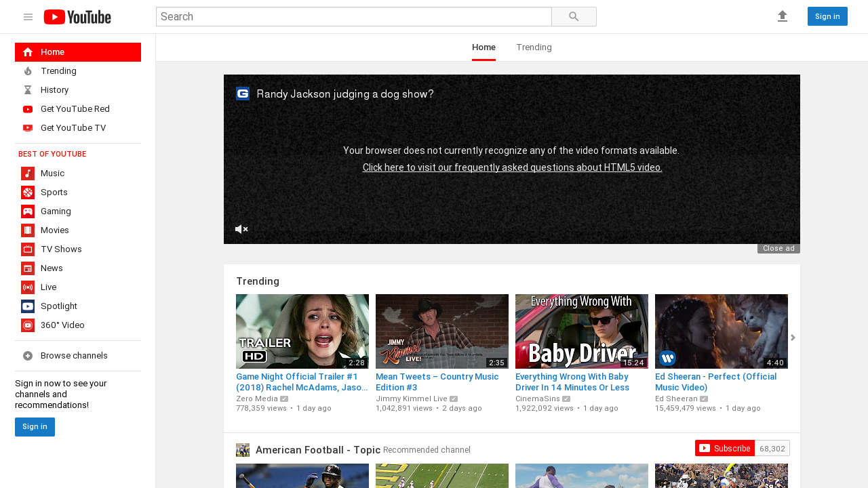Close the video ad
868x488 pixels.
778,249
